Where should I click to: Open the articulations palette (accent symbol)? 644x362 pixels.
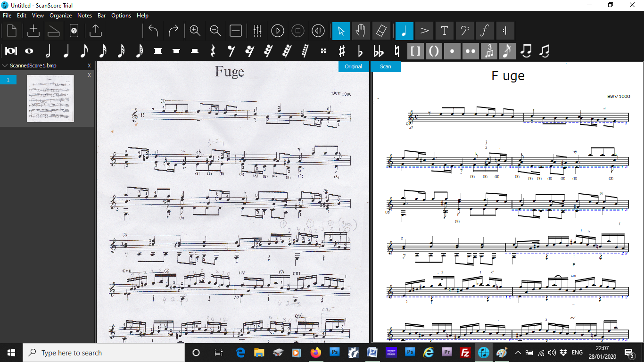(425, 31)
